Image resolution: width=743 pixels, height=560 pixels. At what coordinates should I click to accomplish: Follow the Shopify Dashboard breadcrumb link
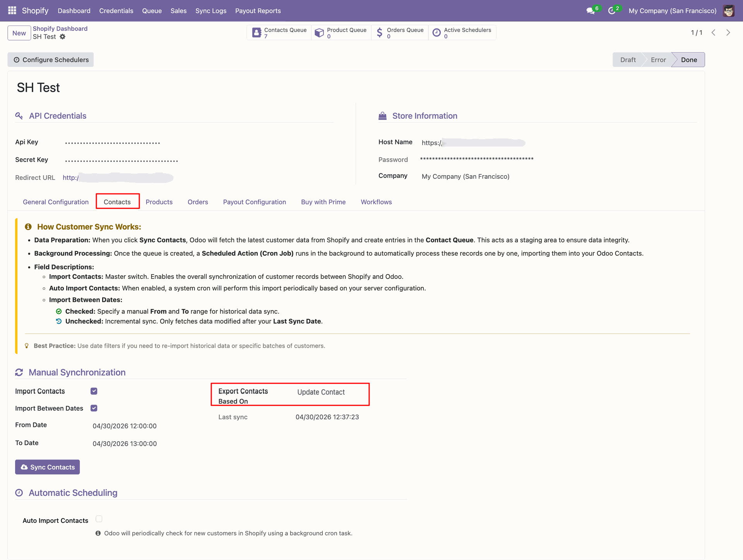pos(60,29)
